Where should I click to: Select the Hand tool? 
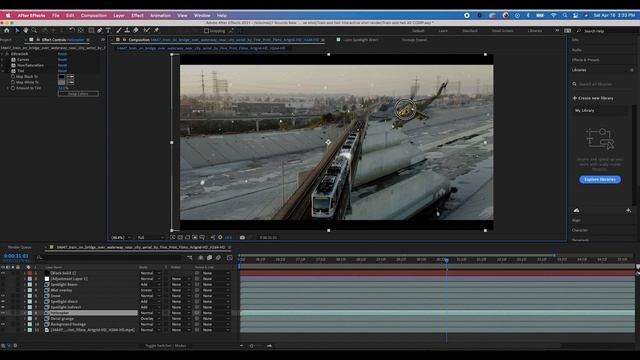coord(26,30)
